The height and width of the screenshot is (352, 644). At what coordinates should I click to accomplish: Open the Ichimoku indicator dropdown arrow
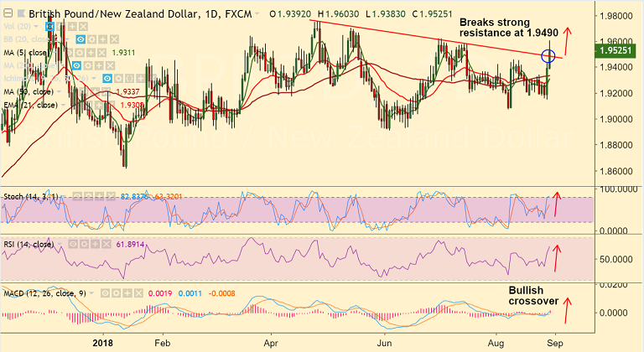click(x=94, y=79)
